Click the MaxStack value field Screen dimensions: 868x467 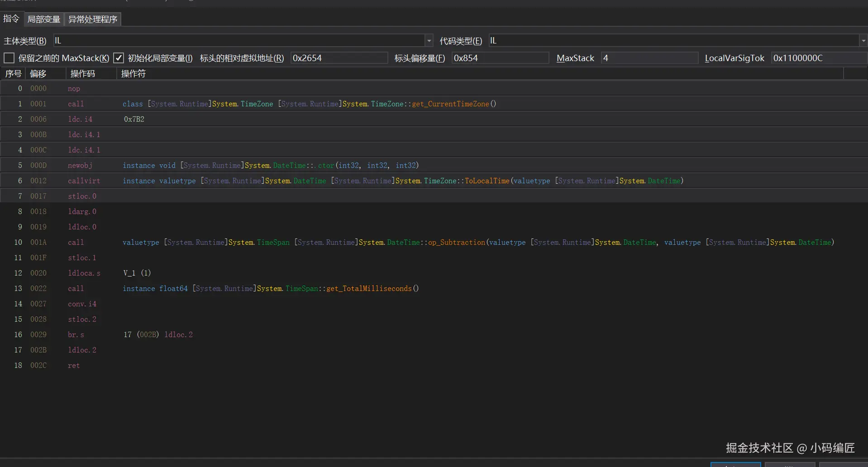(x=649, y=58)
